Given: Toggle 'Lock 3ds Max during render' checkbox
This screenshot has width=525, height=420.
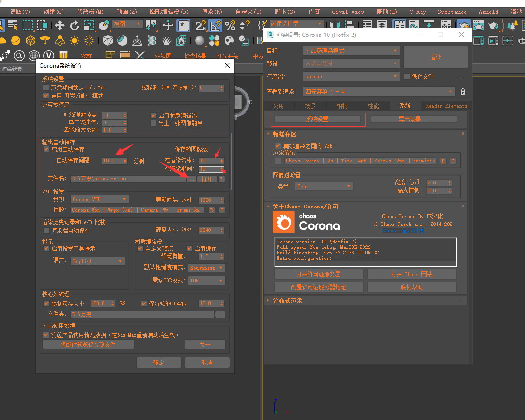Looking at the screenshot, I should pos(46,88).
